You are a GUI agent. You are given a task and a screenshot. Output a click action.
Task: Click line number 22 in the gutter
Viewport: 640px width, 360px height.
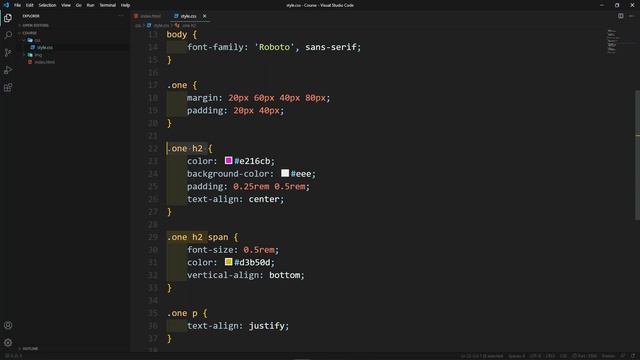153,149
